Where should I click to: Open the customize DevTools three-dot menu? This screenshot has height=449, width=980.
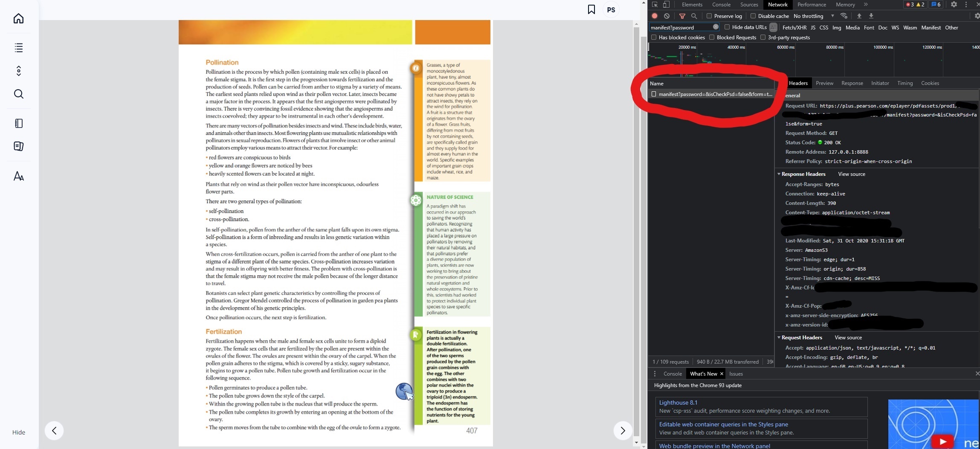(x=966, y=5)
